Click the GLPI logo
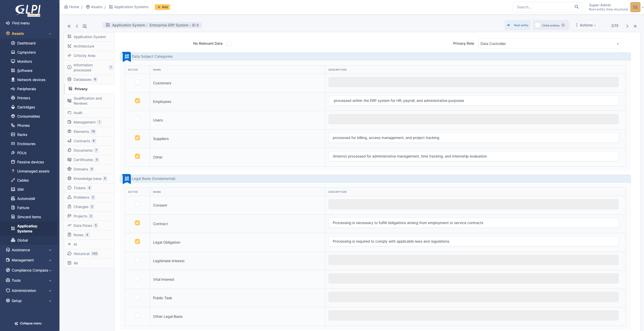Viewport: 644px width, 331px height. coord(28,10)
